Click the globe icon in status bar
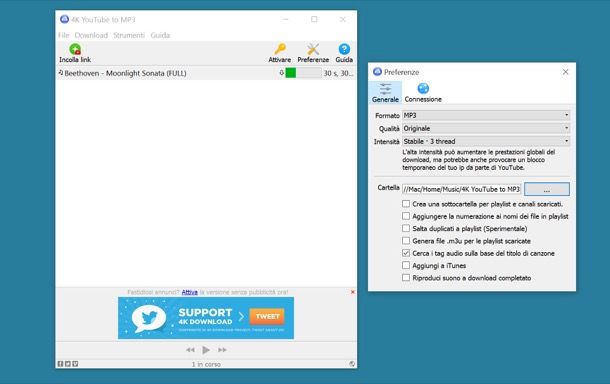Image resolution: width=610 pixels, height=384 pixels. click(x=352, y=364)
